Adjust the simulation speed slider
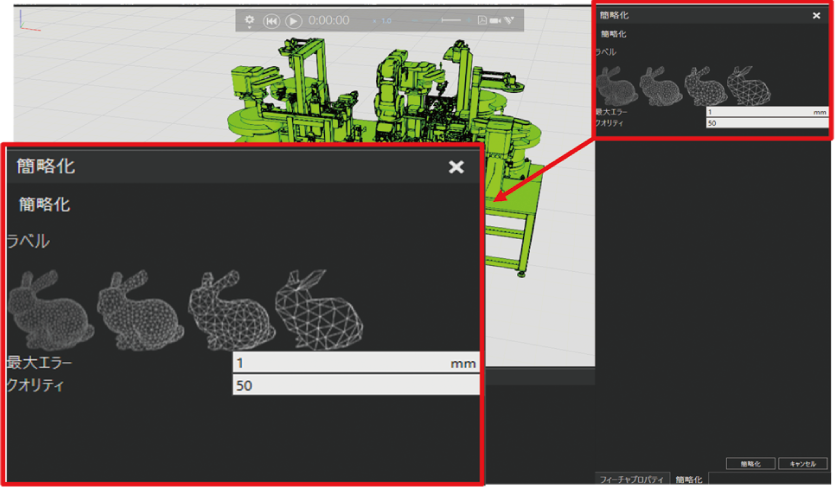 coord(451,20)
